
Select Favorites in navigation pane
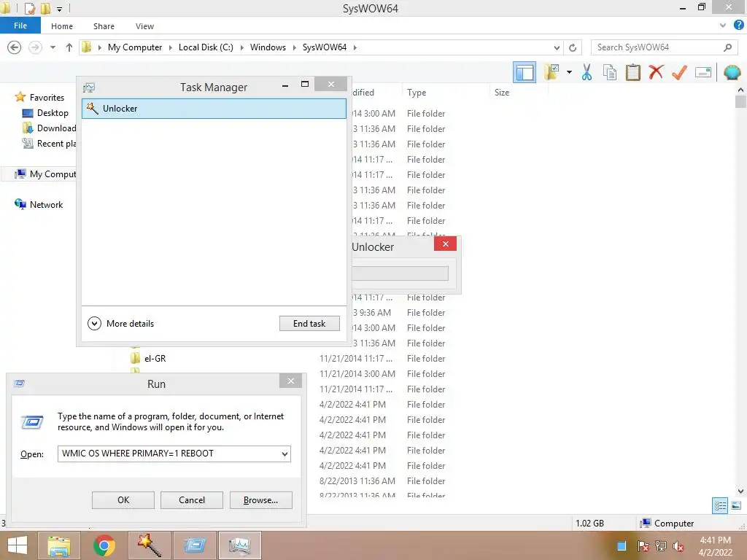pos(47,97)
